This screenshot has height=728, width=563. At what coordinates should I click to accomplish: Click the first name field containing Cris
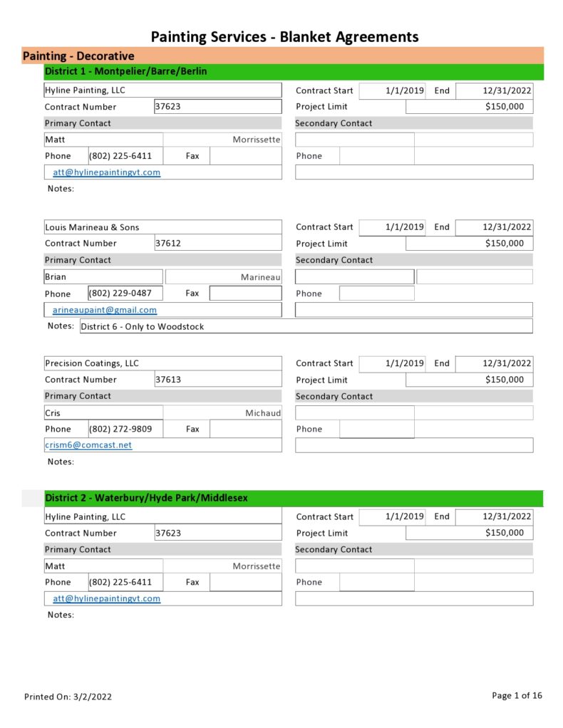pyautogui.click(x=103, y=413)
